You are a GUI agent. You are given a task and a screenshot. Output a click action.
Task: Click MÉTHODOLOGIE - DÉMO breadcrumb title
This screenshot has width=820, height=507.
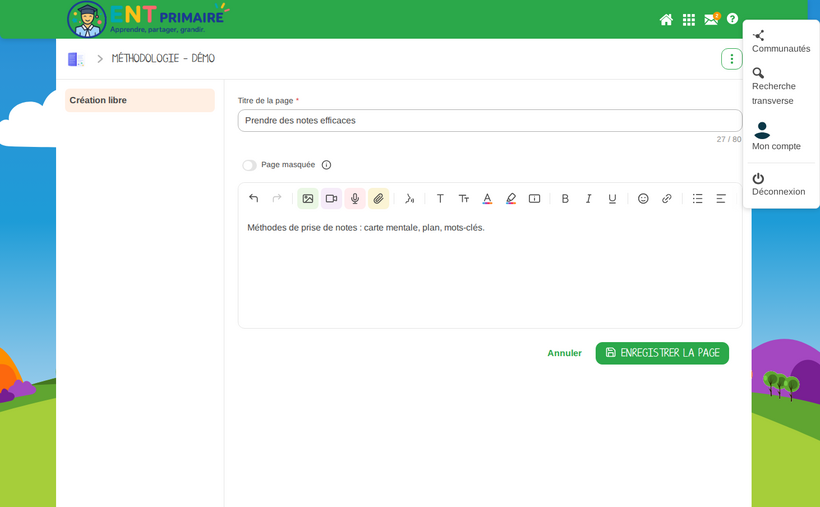[163, 58]
